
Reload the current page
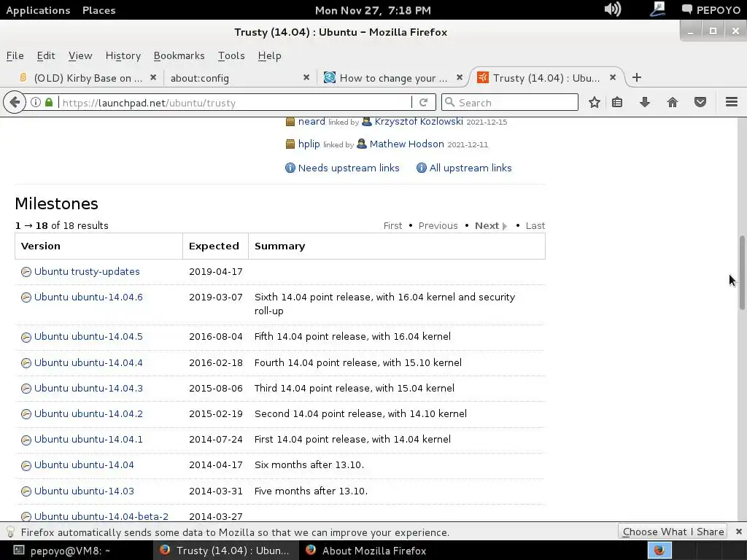pos(423,102)
